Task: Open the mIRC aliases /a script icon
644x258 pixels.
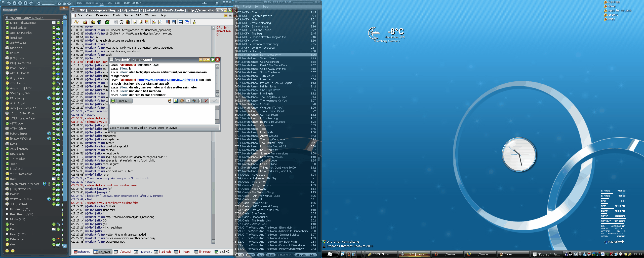Action: pos(107,22)
